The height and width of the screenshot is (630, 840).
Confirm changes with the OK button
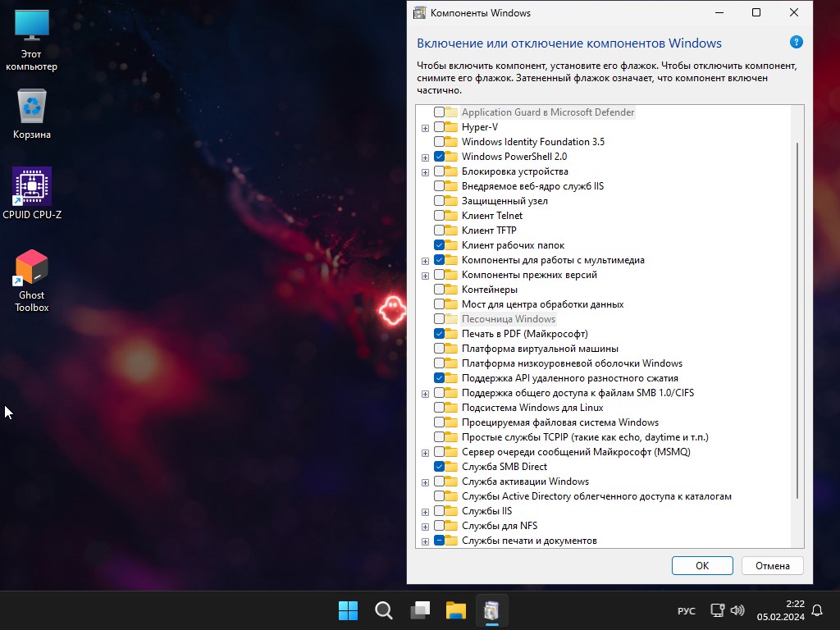tap(702, 566)
